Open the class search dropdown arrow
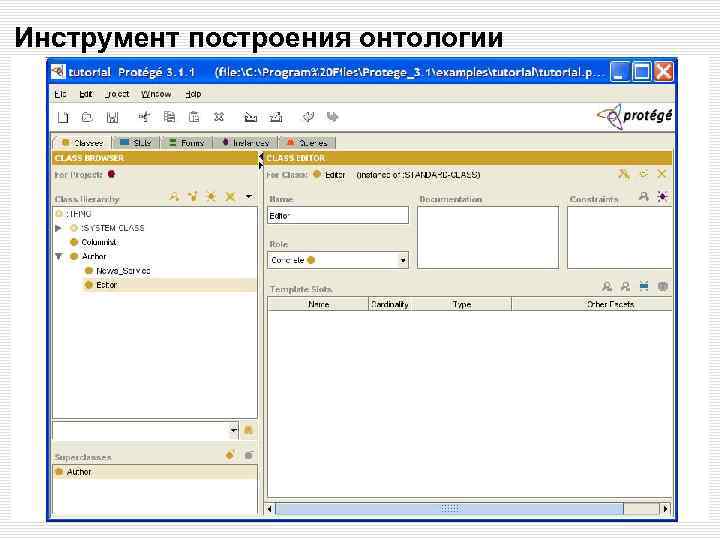The width and height of the screenshot is (720, 540). (x=233, y=430)
